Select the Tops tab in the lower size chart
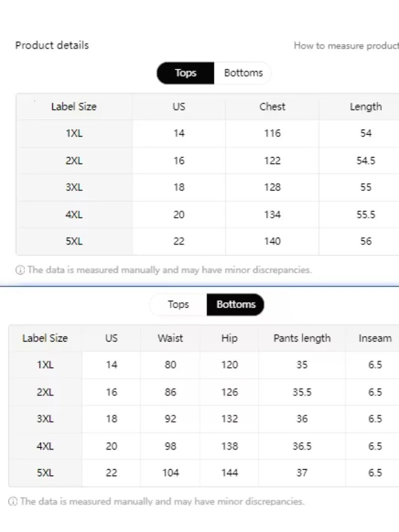Viewport: 399px width, 532px height. (x=179, y=305)
